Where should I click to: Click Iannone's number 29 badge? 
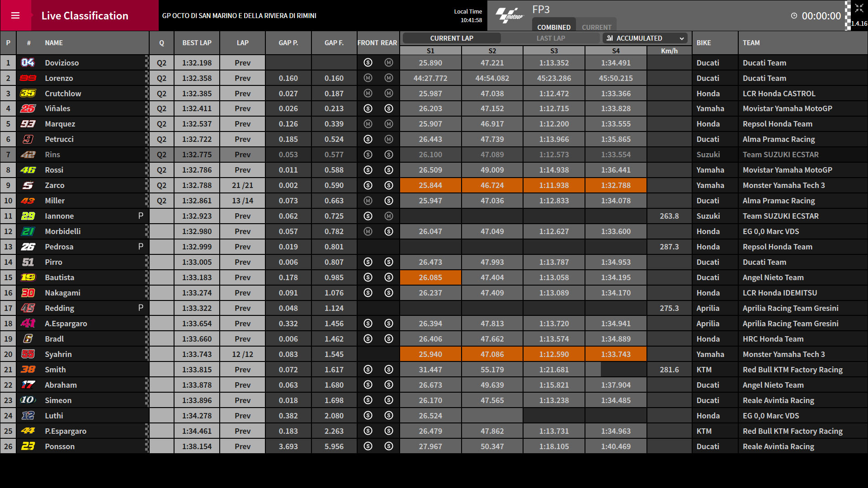click(28, 216)
